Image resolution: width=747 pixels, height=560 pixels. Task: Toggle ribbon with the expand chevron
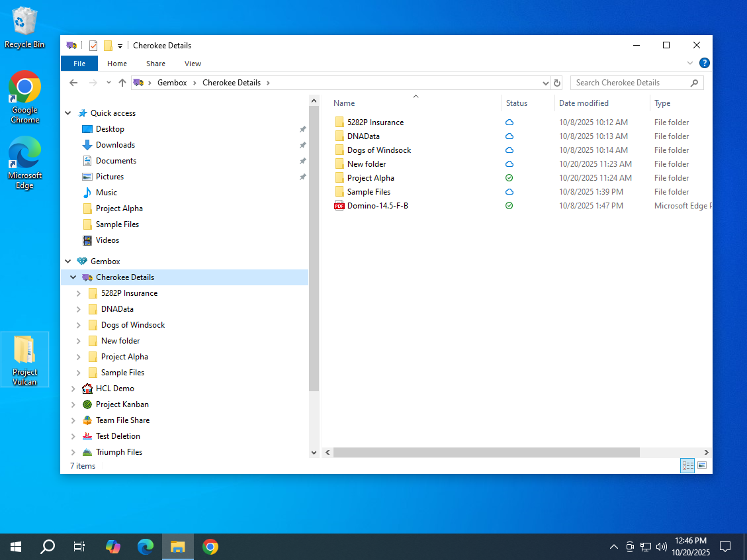coord(690,64)
